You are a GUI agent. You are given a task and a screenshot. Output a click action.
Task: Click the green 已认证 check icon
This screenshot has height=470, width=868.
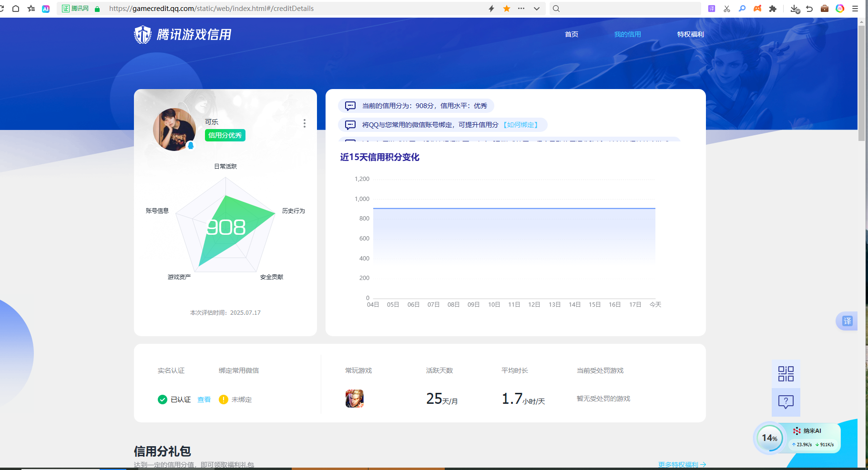point(163,400)
